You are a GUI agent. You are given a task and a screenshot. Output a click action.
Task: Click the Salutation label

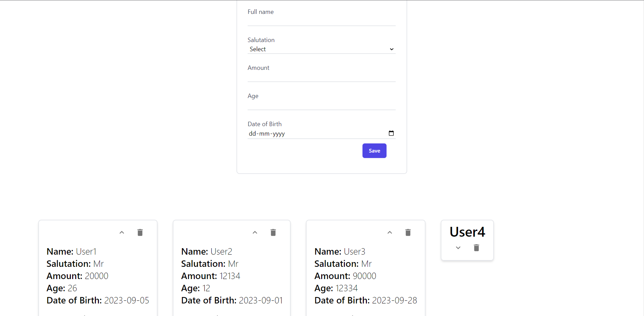tap(261, 40)
